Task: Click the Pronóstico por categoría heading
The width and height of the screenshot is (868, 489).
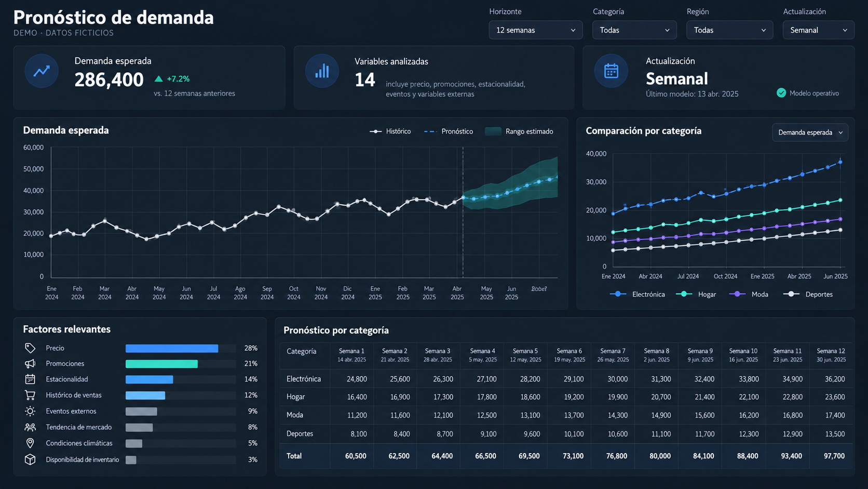Action: [x=336, y=330]
